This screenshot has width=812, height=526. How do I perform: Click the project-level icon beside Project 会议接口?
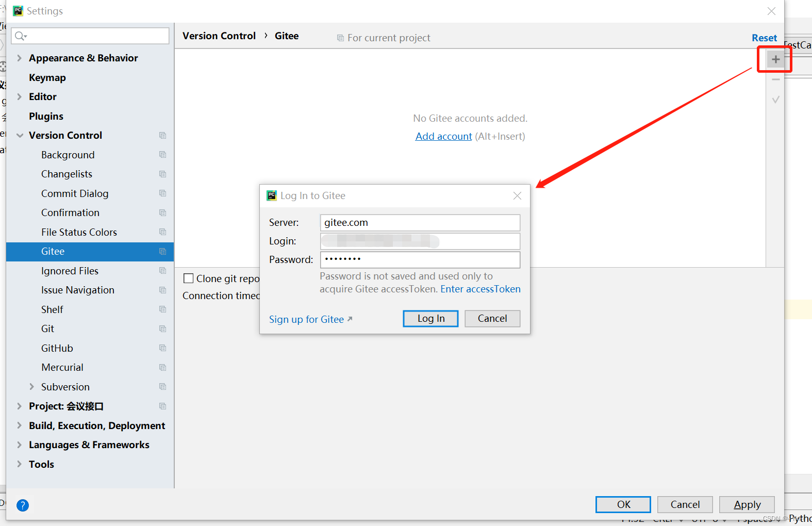coord(162,406)
